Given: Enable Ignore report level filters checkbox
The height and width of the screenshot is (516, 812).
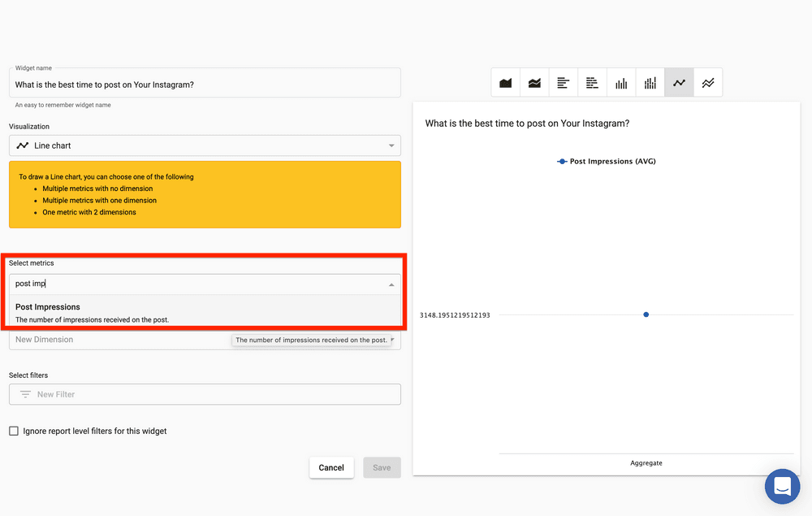Looking at the screenshot, I should pos(14,431).
